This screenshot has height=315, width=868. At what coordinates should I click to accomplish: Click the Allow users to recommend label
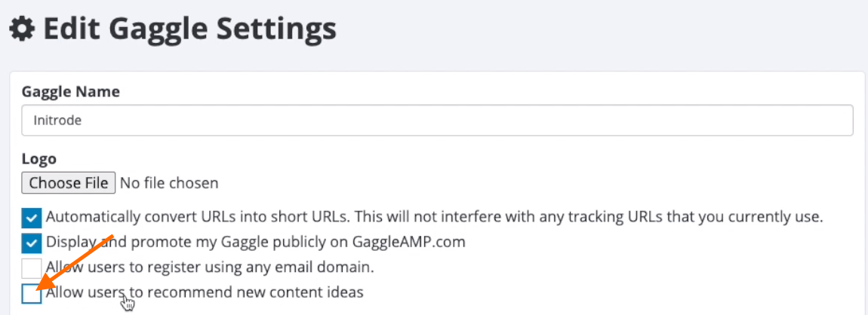(205, 292)
